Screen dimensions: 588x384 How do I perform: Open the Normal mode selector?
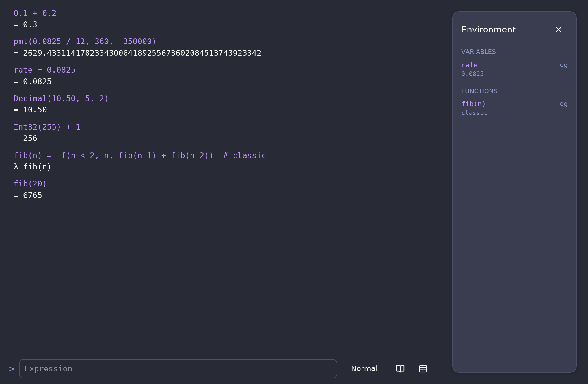(x=364, y=369)
